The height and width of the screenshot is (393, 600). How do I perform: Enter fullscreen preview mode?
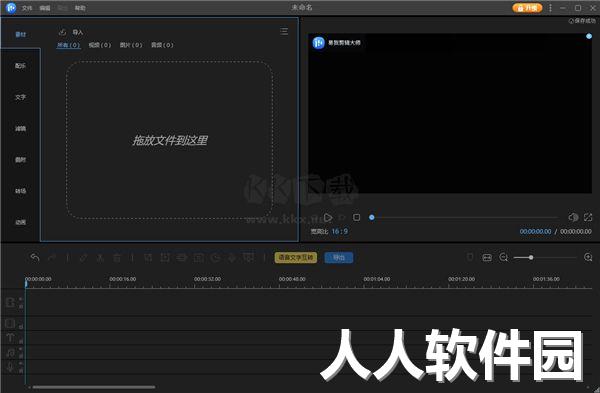(588, 217)
